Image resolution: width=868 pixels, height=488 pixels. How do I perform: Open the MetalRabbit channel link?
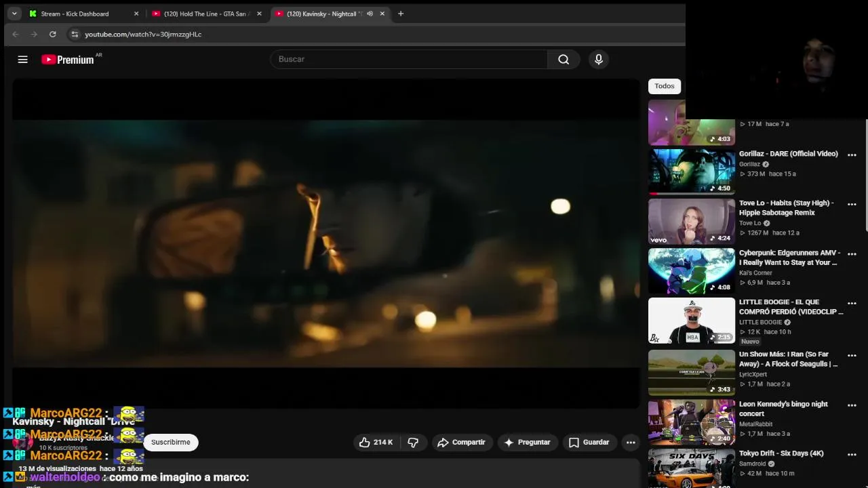click(x=755, y=424)
